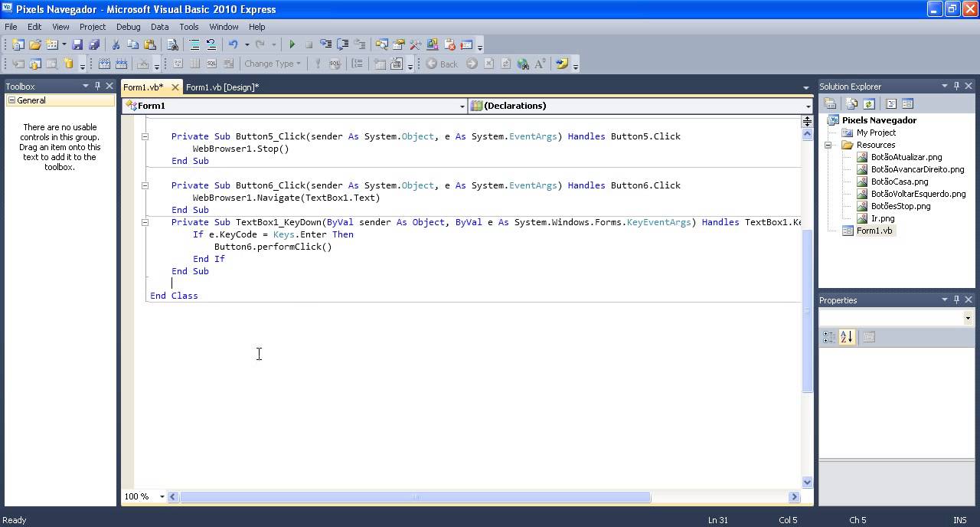Open the Debug menu
The image size is (980, 527).
point(128,26)
